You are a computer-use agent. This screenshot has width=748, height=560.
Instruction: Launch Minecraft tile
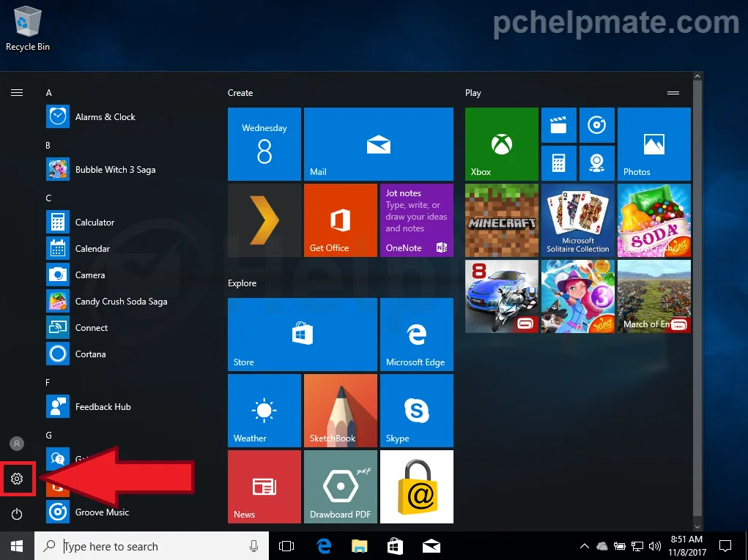click(502, 220)
